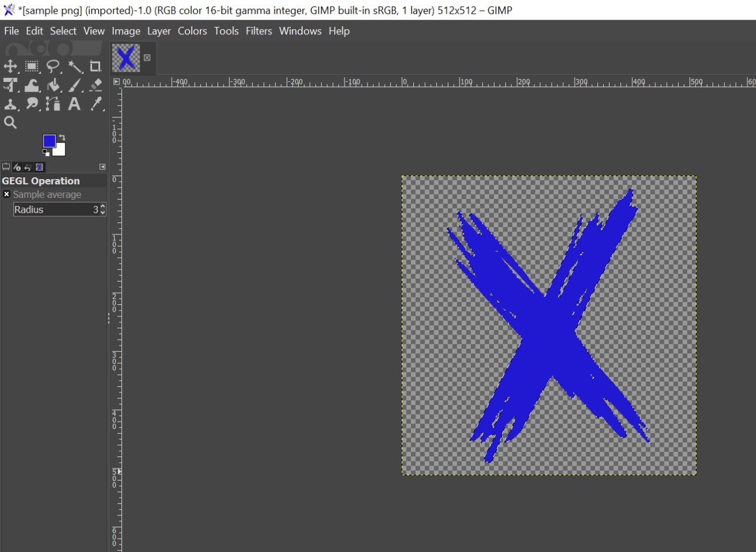This screenshot has width=756, height=552.
Task: Select the Move tool
Action: (10, 66)
